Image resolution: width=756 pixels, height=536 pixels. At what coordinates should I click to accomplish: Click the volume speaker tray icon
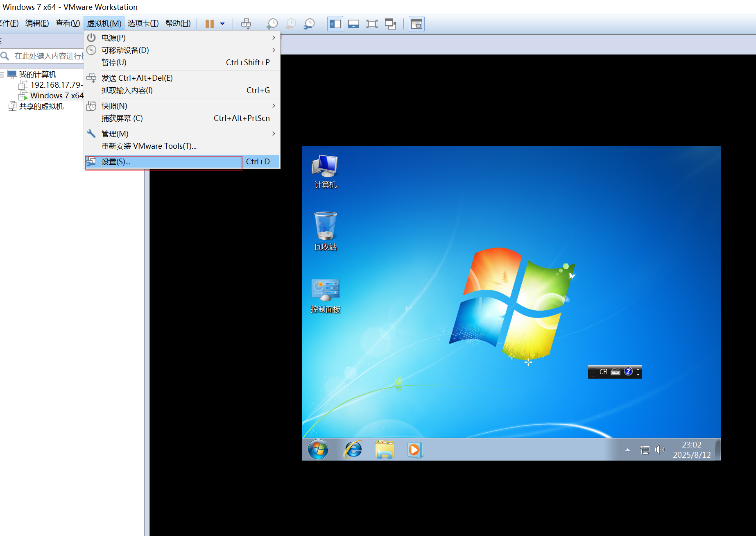[x=659, y=450]
